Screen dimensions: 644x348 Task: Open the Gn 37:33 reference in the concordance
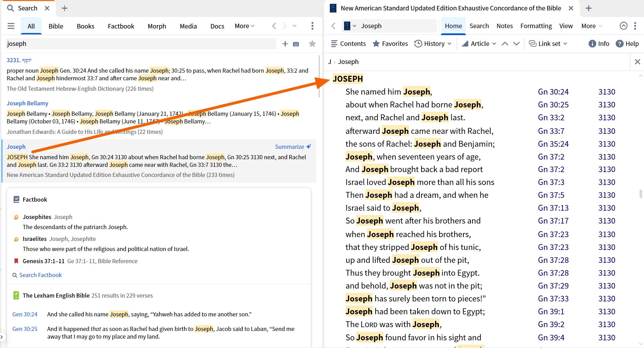pyautogui.click(x=553, y=299)
